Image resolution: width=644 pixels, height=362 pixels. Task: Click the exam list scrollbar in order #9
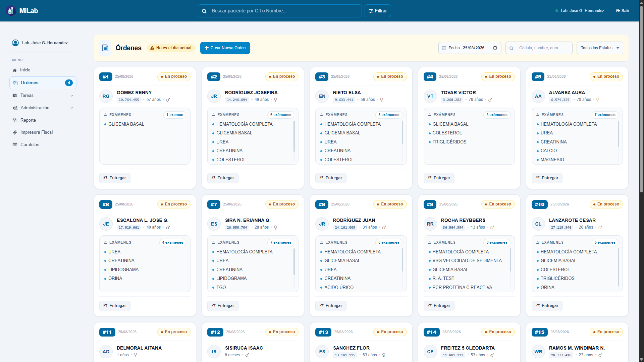point(511,260)
